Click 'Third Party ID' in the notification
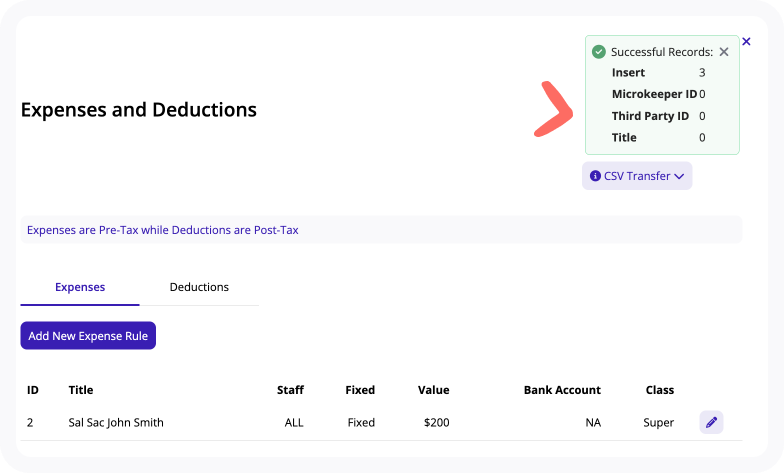 [650, 116]
